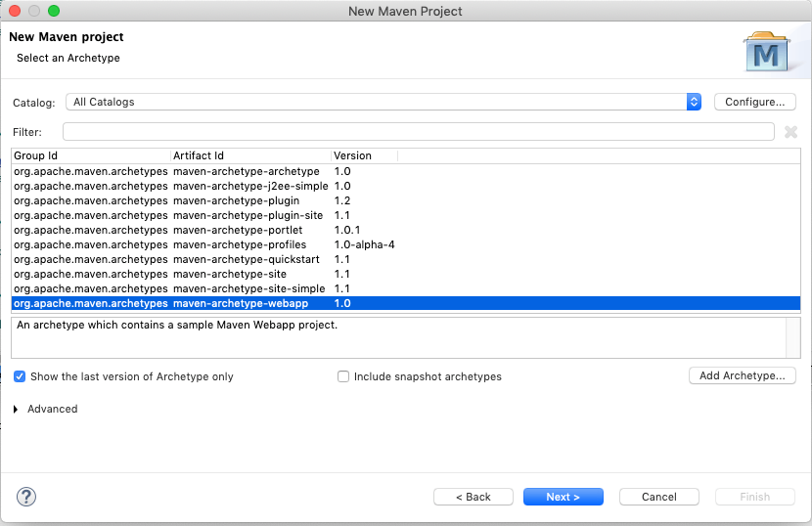Viewport: 812px width, 526px height.
Task: Expand the Advanced section
Action: (x=16, y=409)
